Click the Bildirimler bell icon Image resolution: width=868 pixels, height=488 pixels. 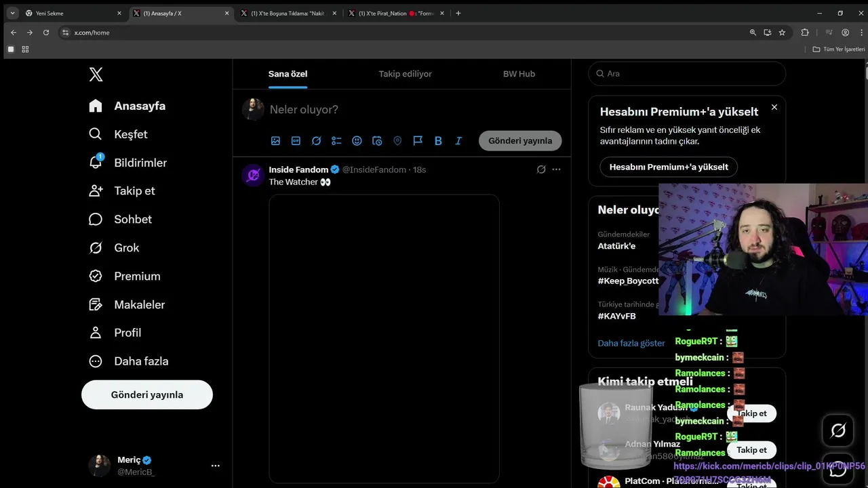pos(96,163)
